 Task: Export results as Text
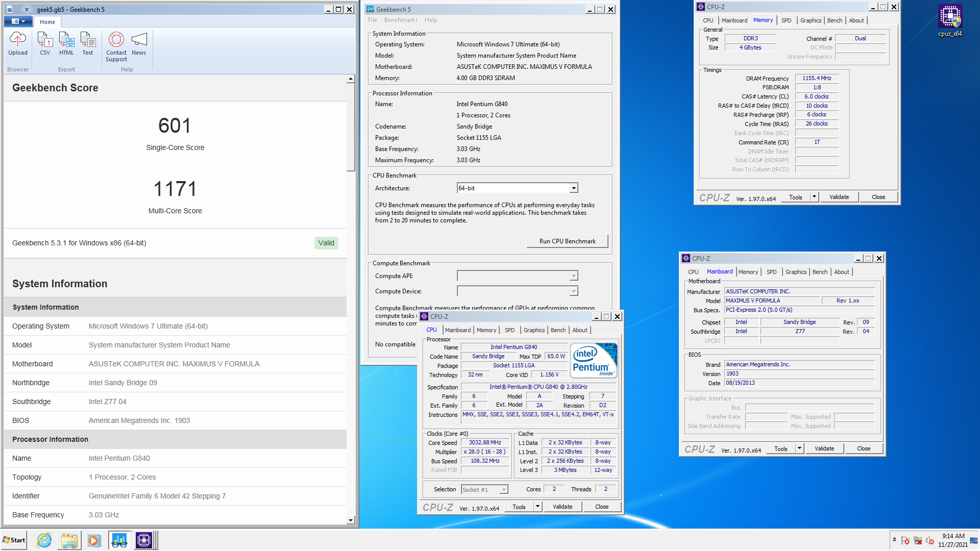click(x=88, y=44)
